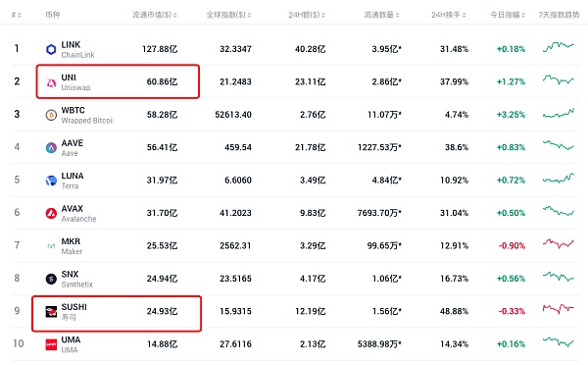Click the Avalanche red coin icon

coord(51,213)
